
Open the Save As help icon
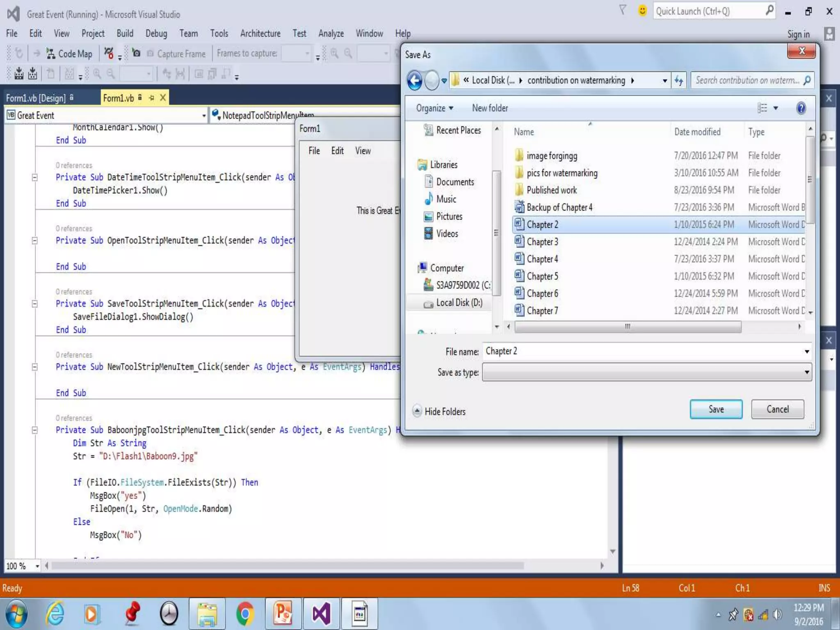coord(801,108)
